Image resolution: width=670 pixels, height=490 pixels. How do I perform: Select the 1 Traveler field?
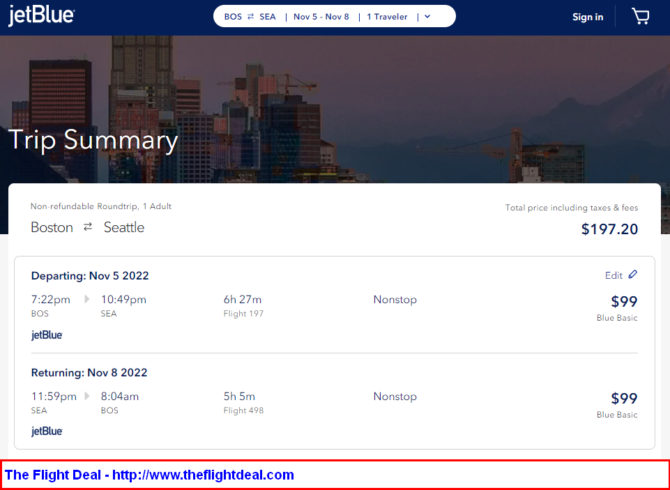(x=387, y=17)
